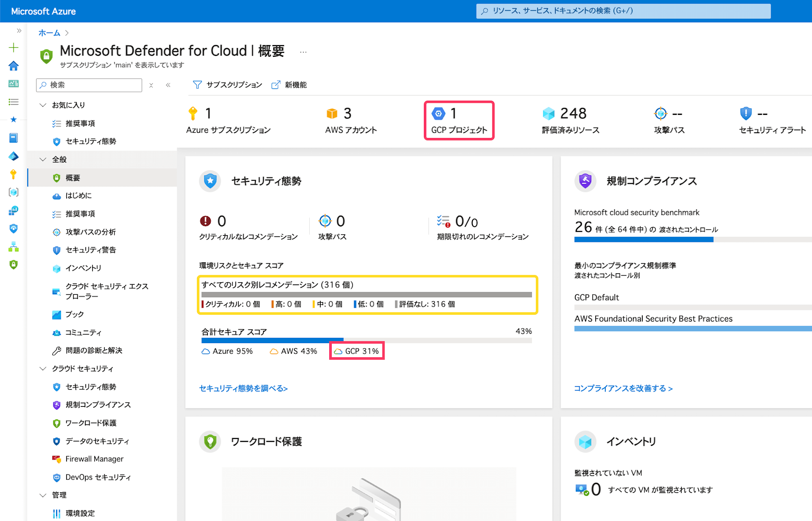Collapse the お気に入り section
Viewport: 812px width, 521px height.
(43, 105)
